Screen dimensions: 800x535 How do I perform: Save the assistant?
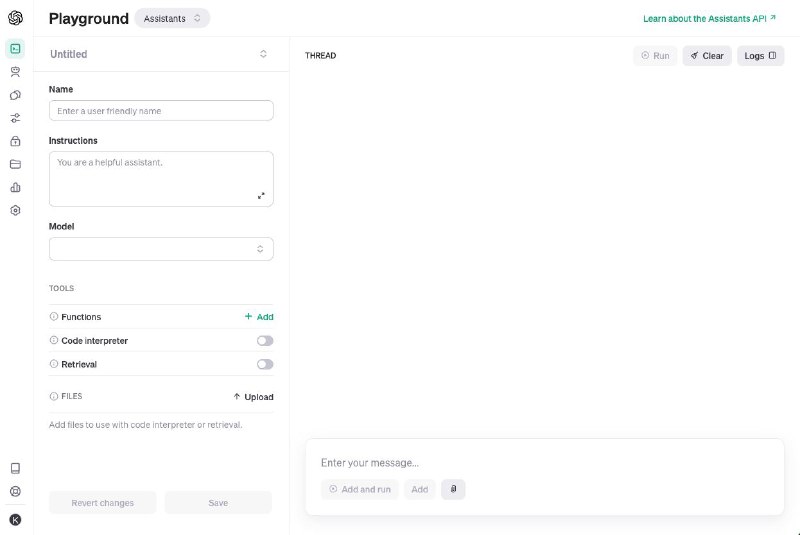coord(218,503)
